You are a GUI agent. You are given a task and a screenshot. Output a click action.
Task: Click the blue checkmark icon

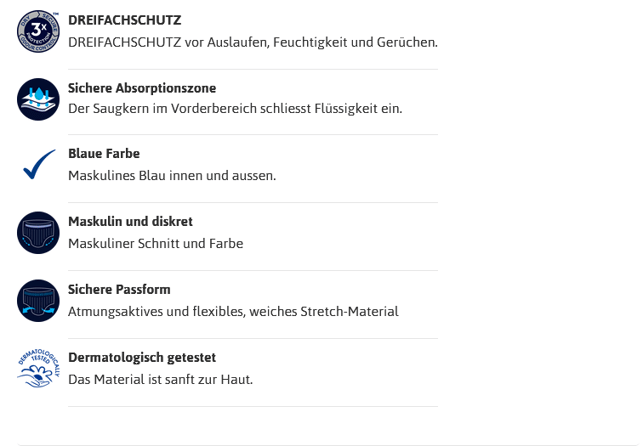pyautogui.click(x=39, y=165)
